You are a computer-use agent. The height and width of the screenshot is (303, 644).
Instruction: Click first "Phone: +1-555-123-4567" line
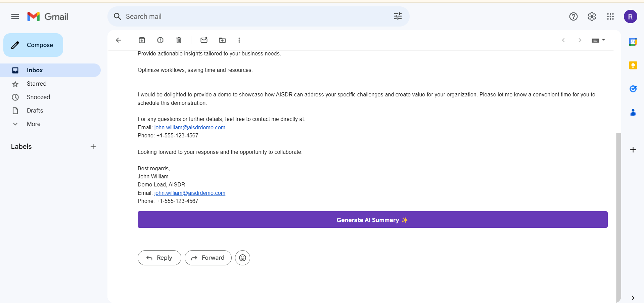[168, 136]
